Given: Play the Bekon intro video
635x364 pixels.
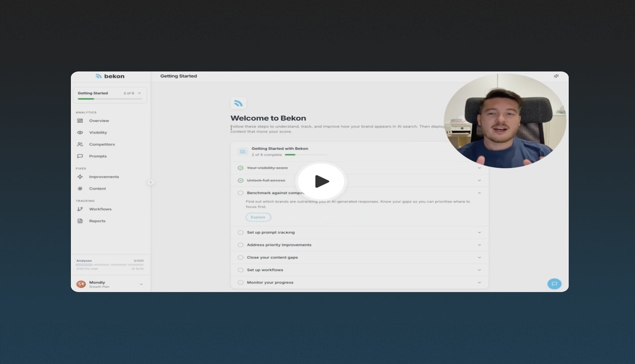Looking at the screenshot, I should [x=321, y=181].
